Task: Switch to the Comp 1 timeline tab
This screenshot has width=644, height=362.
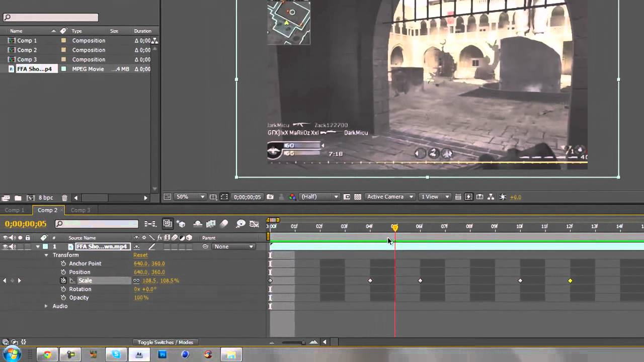Action: 15,210
